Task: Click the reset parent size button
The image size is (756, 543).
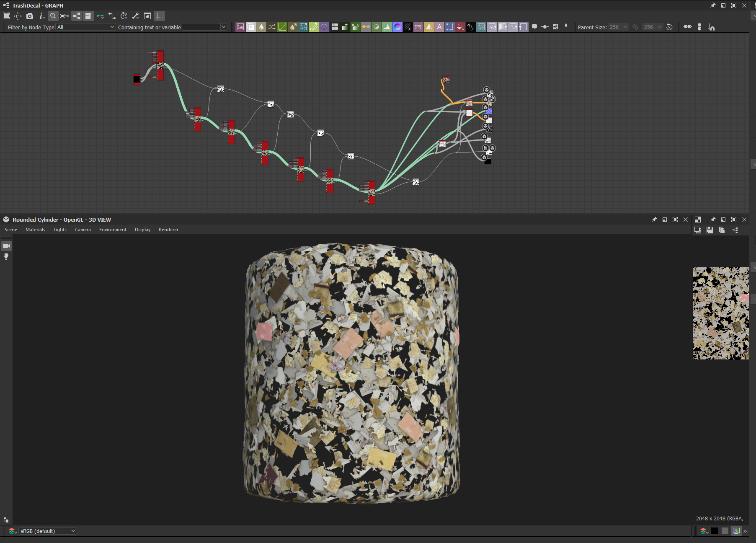Action: [x=670, y=27]
